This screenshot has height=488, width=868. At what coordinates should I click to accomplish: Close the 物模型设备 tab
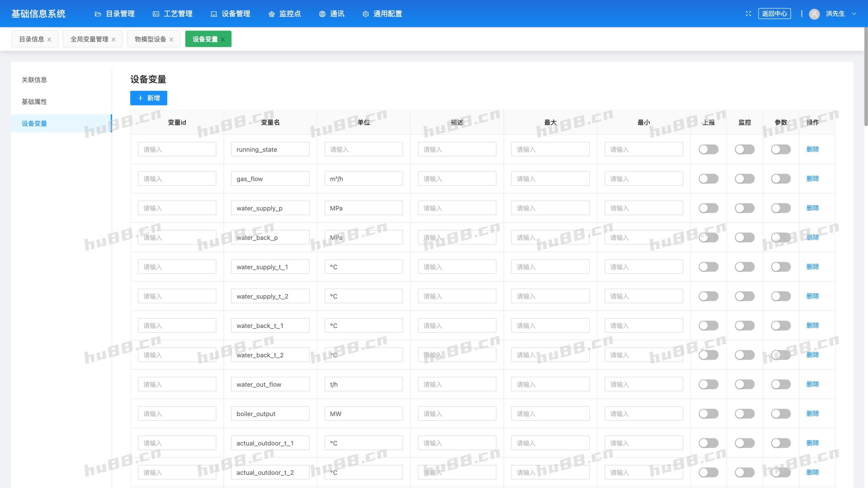171,40
